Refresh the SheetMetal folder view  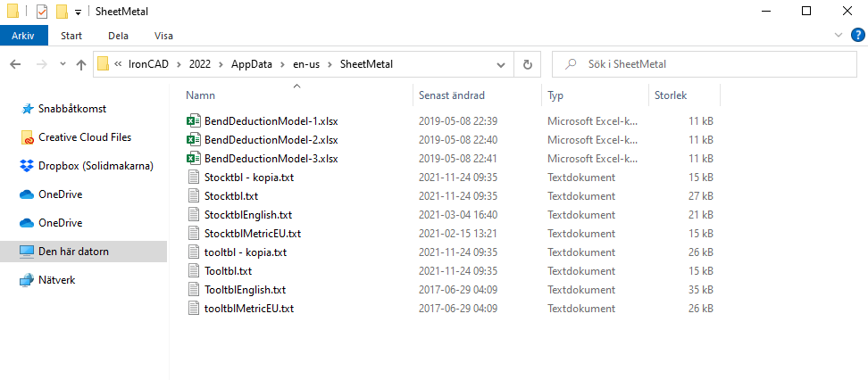click(528, 65)
